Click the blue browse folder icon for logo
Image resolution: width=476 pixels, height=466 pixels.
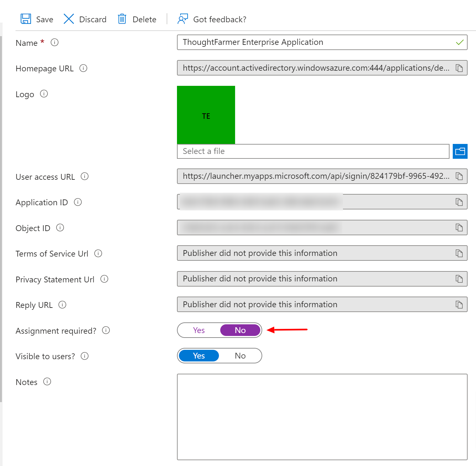click(460, 151)
